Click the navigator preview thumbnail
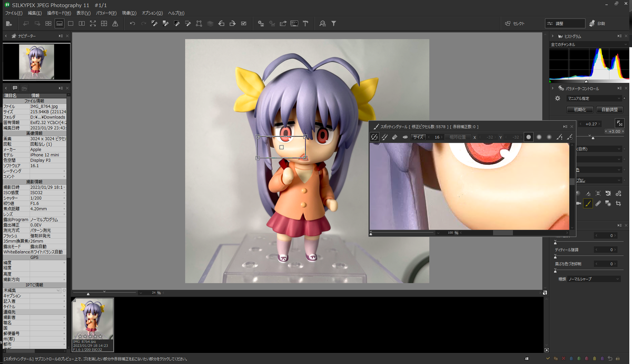The width and height of the screenshot is (632, 364). tap(37, 62)
